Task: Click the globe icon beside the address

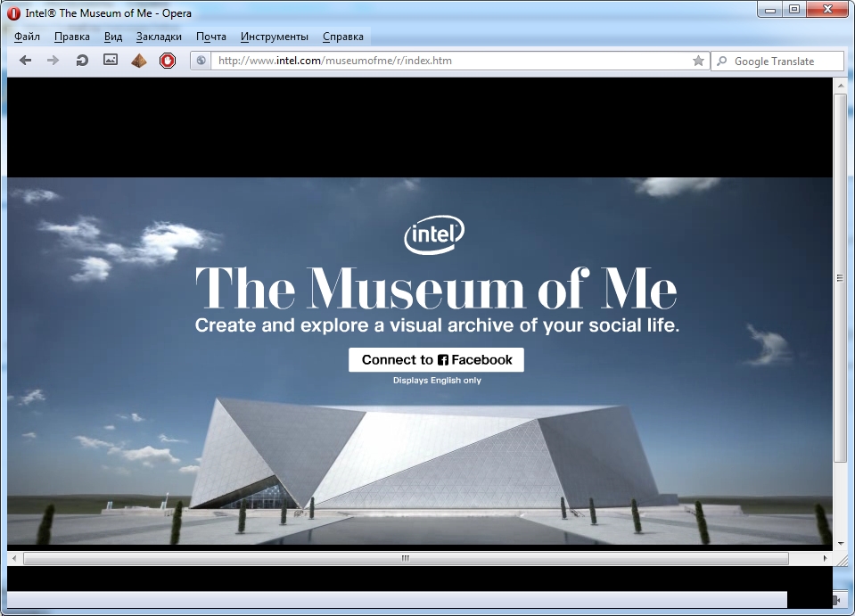Action: (x=201, y=61)
